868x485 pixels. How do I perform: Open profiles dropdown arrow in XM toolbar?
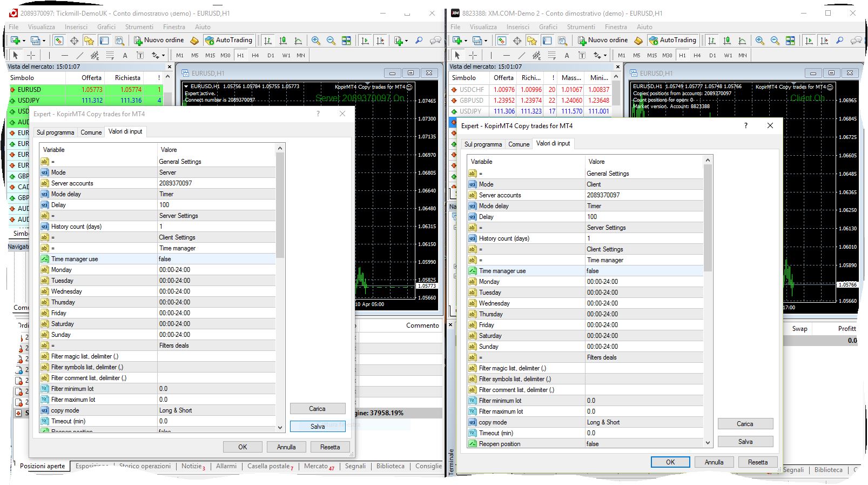tap(486, 41)
